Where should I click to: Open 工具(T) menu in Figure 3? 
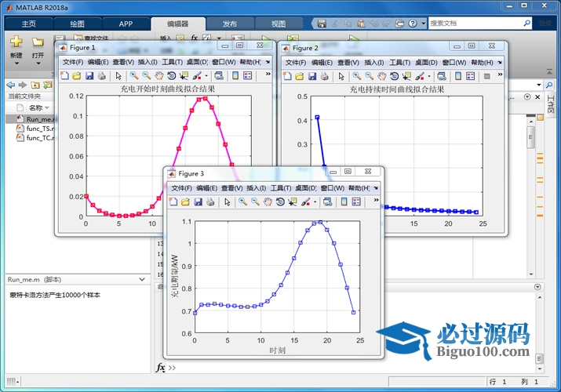point(281,188)
